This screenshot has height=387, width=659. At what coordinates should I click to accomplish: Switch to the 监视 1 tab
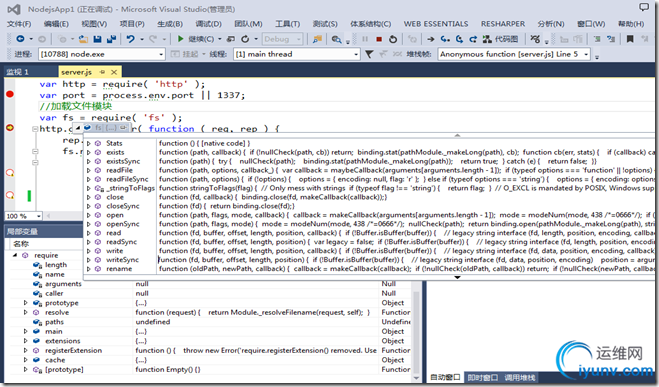pyautogui.click(x=18, y=72)
